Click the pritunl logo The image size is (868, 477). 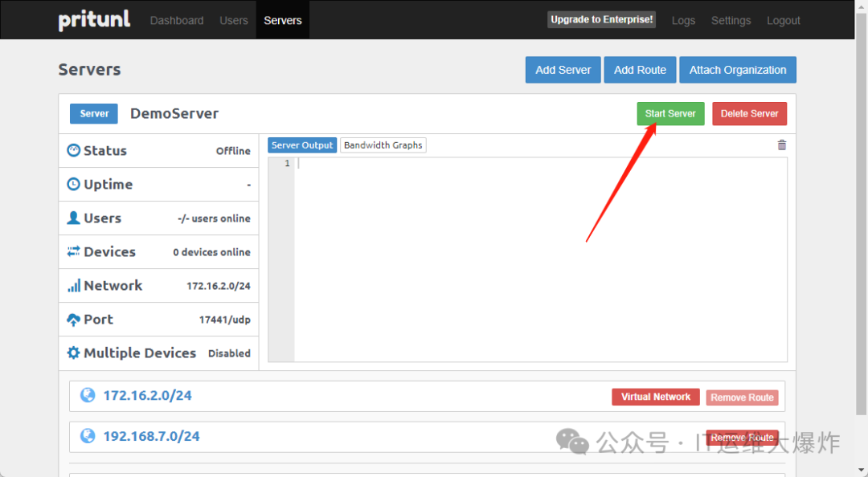94,20
